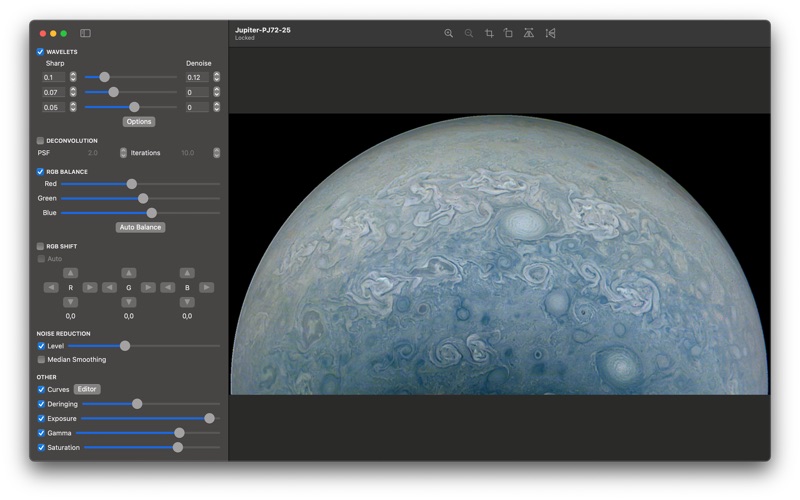800x500 pixels.
Task: Click the rotate image icon
Action: (x=508, y=33)
